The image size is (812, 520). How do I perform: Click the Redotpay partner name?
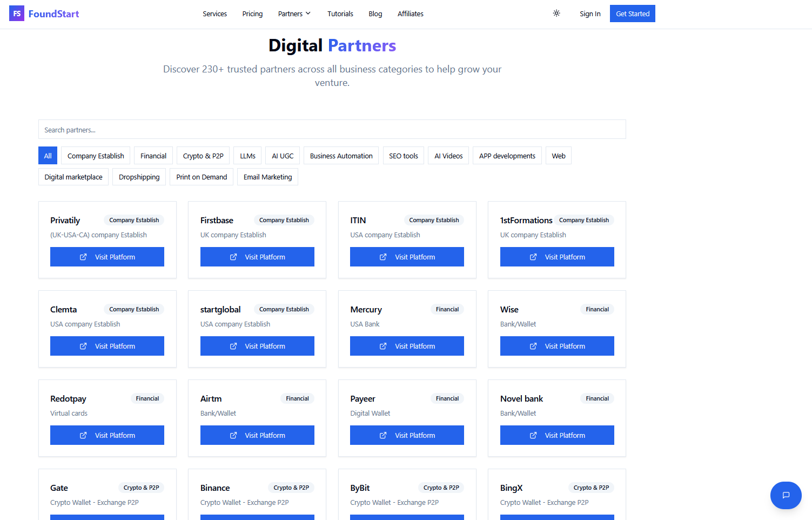tap(68, 398)
